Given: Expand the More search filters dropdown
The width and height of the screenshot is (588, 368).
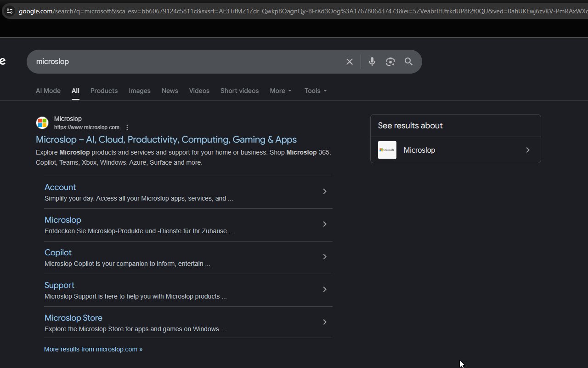Looking at the screenshot, I should pyautogui.click(x=280, y=91).
